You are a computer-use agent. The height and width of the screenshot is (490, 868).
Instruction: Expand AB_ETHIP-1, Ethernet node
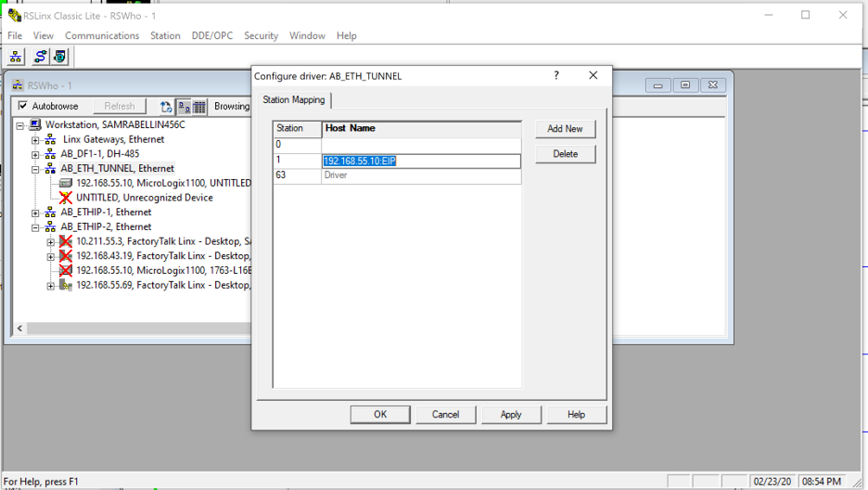point(35,213)
